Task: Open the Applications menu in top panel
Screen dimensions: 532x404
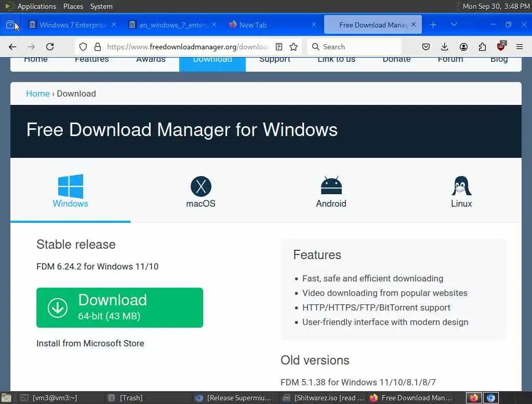Action: click(37, 6)
